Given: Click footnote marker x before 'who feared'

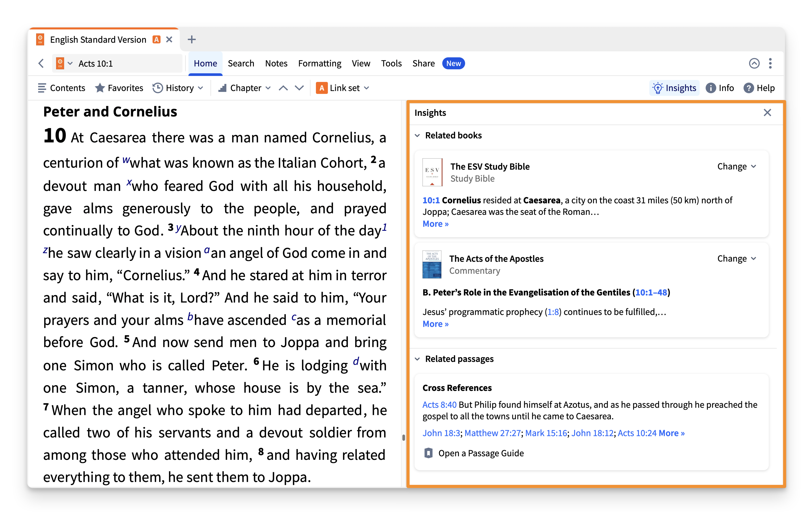Looking at the screenshot, I should (129, 183).
